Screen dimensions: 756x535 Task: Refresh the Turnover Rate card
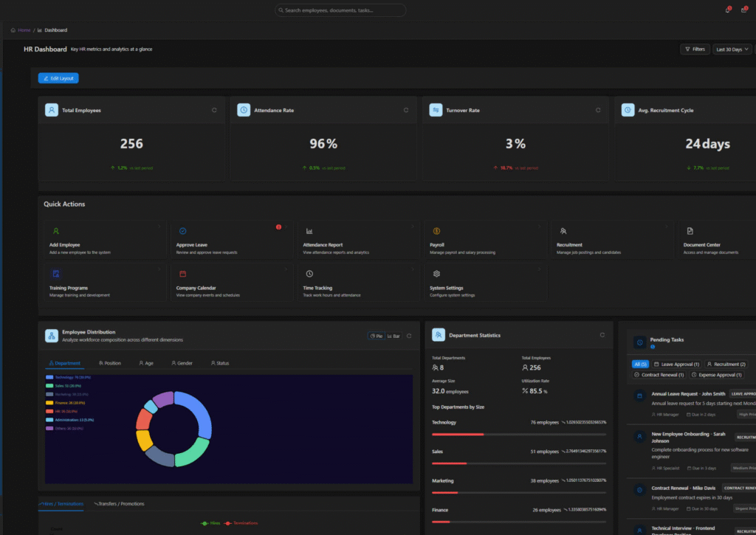(598, 110)
